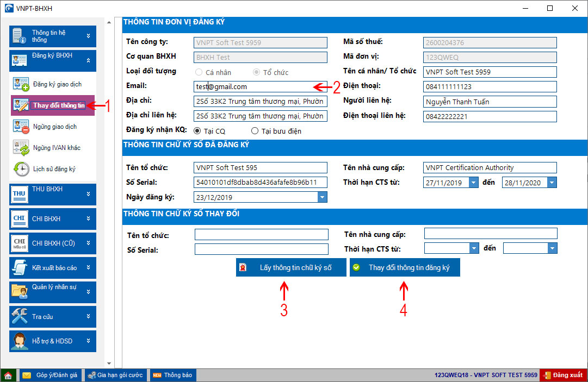
Task: Open the 27/11/2019 CTS start date dropdown
Action: (x=474, y=183)
